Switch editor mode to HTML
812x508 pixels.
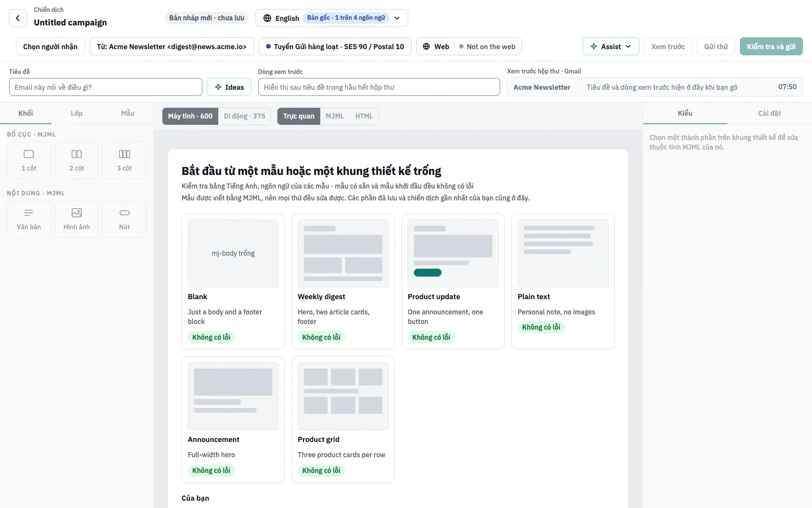coord(364,116)
